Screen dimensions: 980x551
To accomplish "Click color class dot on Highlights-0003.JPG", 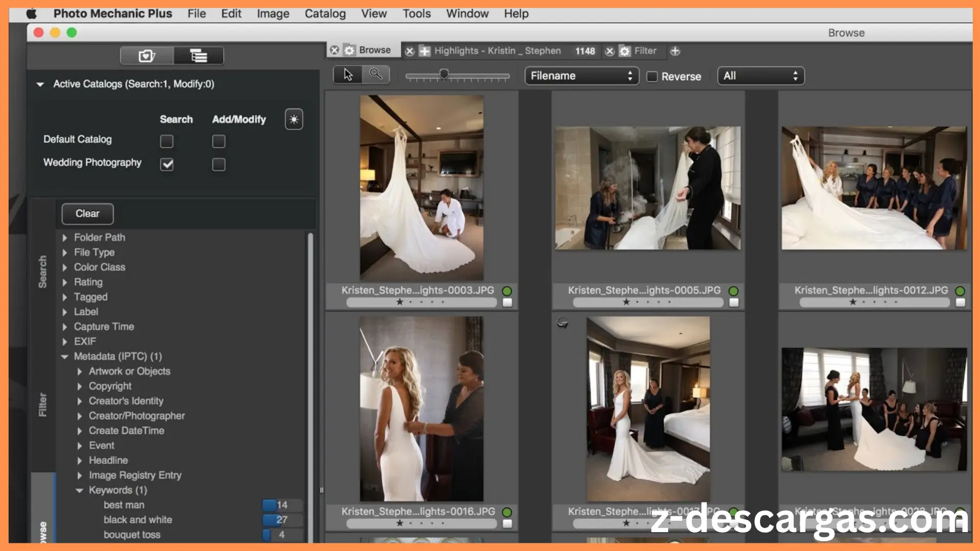I will click(x=507, y=291).
